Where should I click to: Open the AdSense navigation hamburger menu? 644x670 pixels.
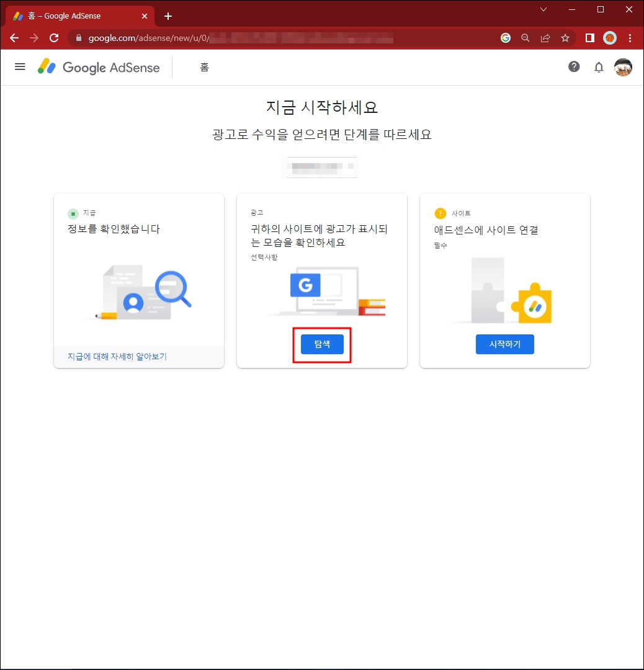20,66
